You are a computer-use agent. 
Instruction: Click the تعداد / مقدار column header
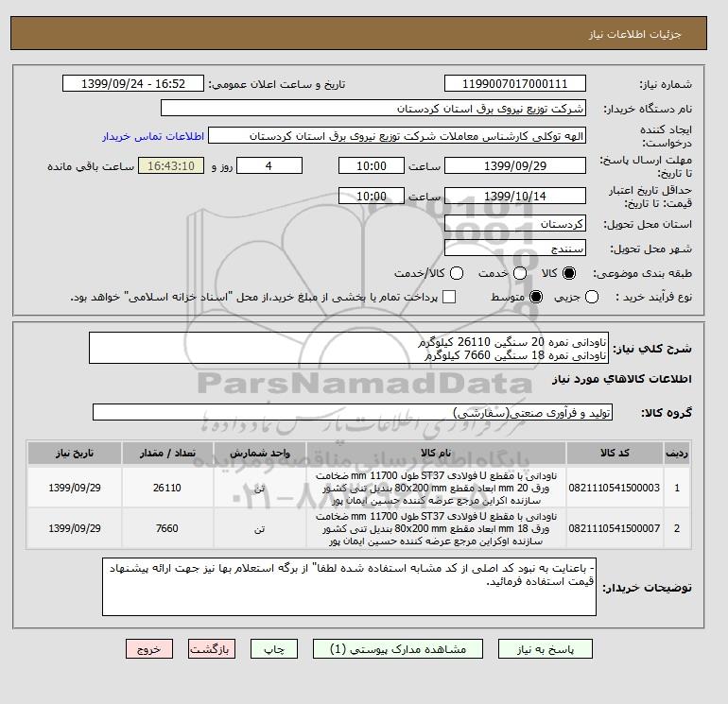pos(167,454)
